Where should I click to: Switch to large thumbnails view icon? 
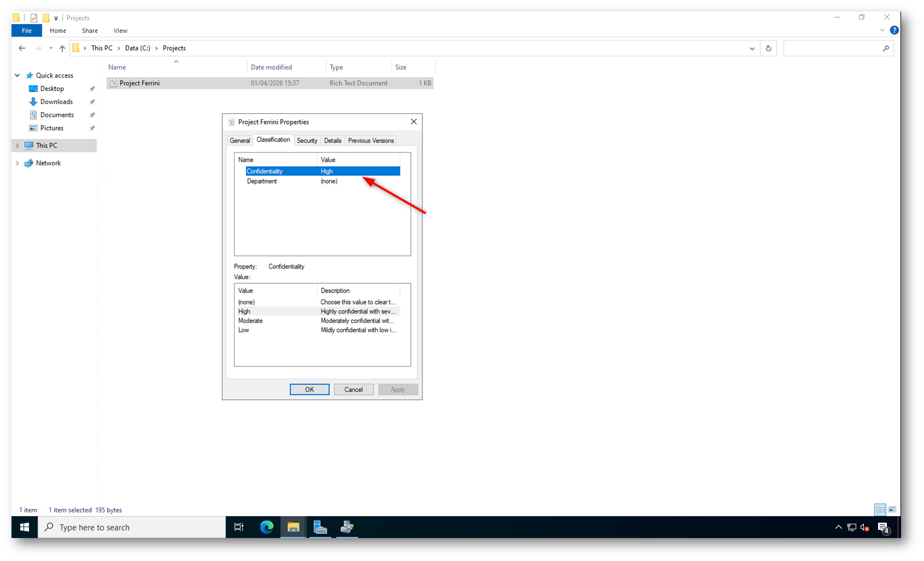(892, 510)
